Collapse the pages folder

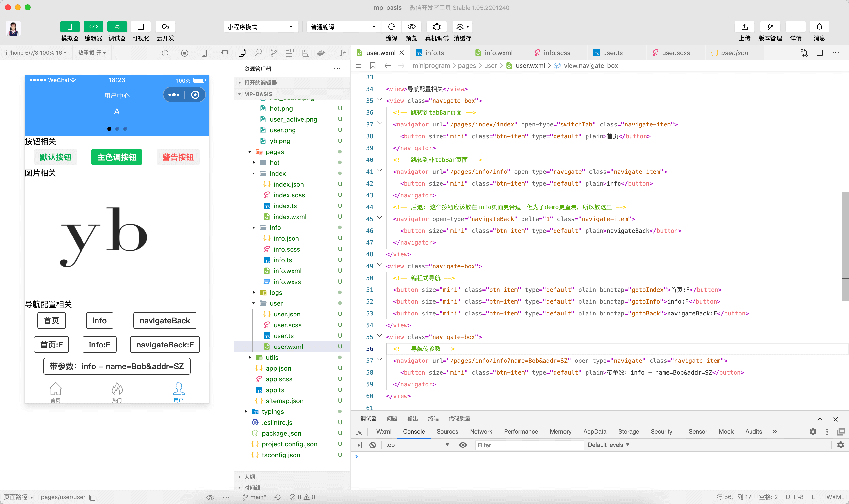[x=250, y=152]
